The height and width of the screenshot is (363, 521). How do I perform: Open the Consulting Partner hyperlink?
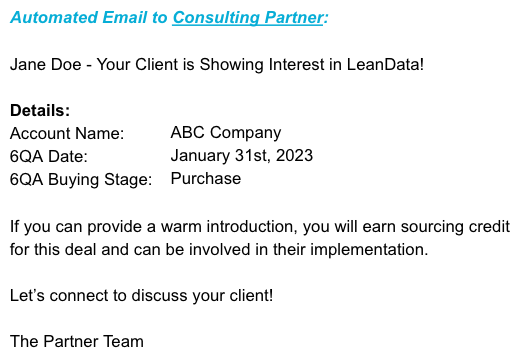point(248,18)
